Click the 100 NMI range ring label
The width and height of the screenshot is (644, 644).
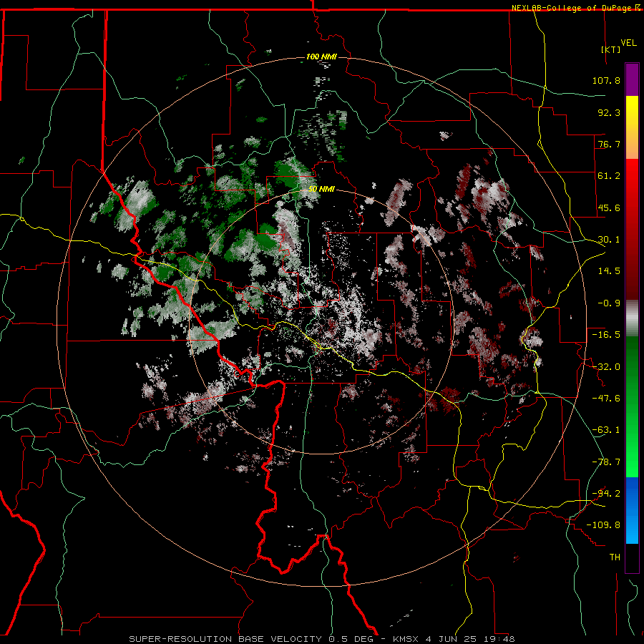(x=321, y=57)
